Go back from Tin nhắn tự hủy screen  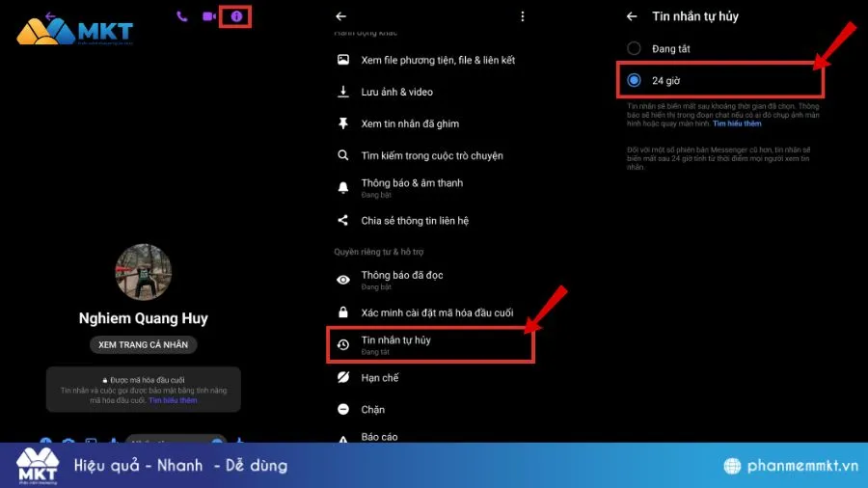click(632, 16)
